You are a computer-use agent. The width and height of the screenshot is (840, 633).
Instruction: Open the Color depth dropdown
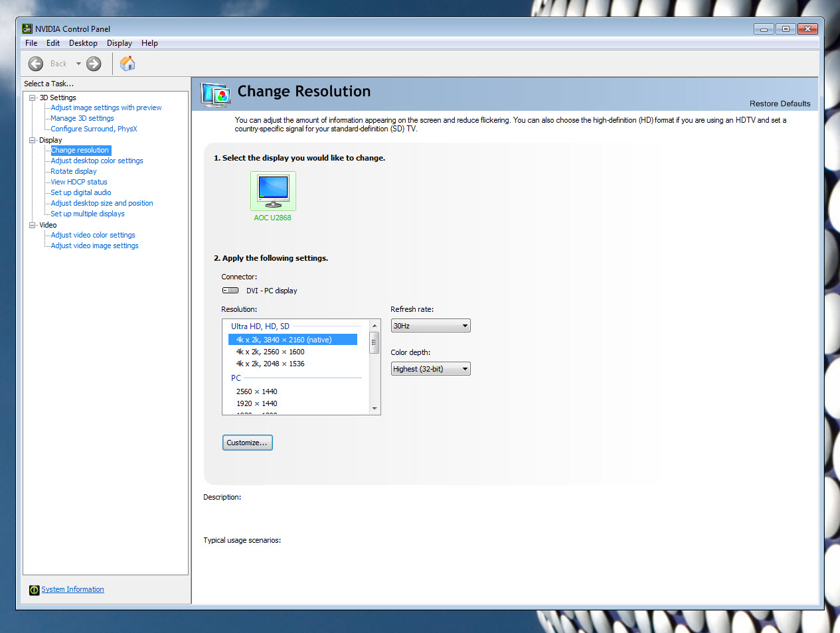[430, 369]
